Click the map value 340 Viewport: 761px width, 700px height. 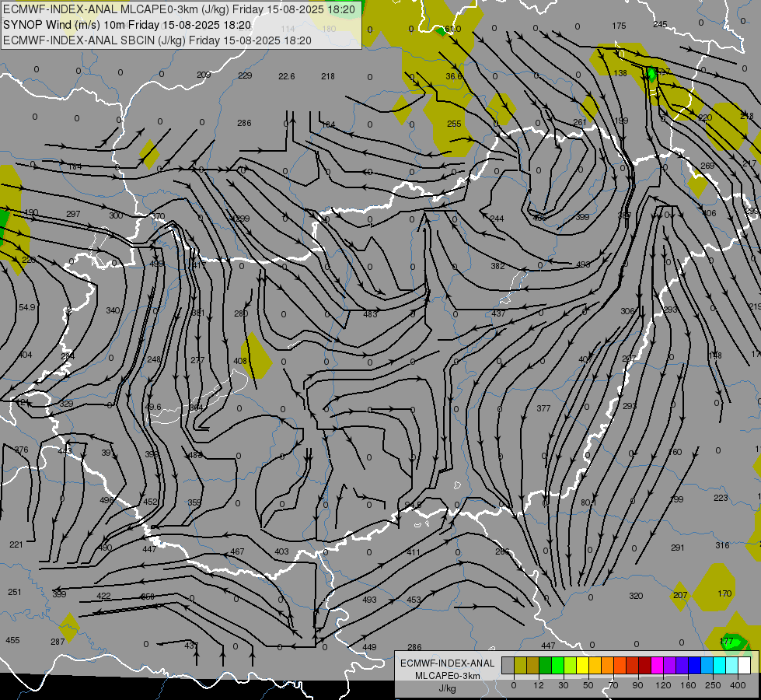(113, 310)
